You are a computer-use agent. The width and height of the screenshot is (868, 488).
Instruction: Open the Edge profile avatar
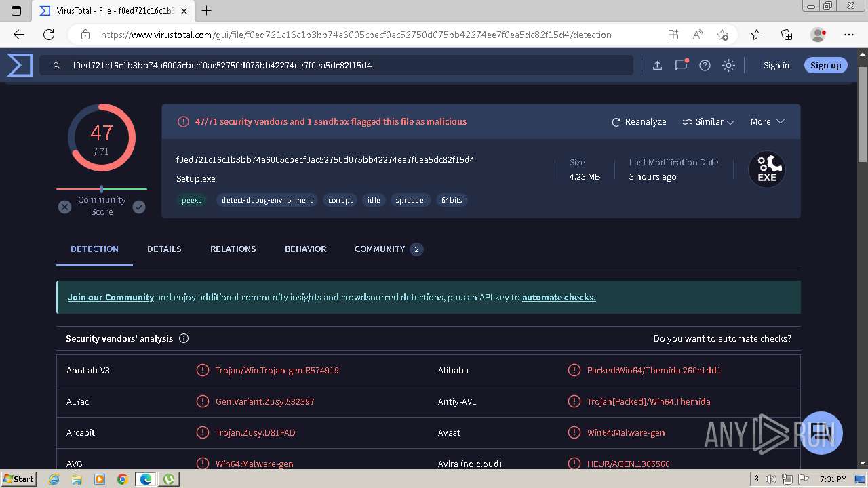[x=818, y=35]
